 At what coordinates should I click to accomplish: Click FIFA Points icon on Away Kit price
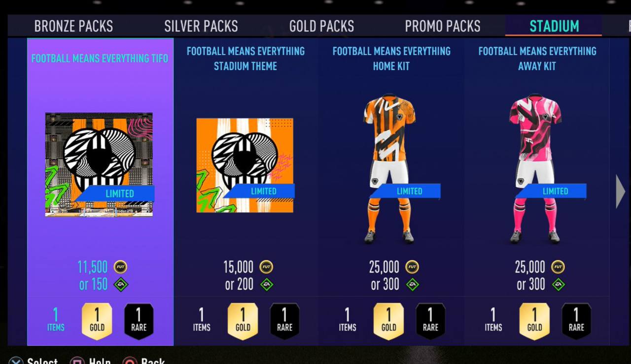point(558,284)
